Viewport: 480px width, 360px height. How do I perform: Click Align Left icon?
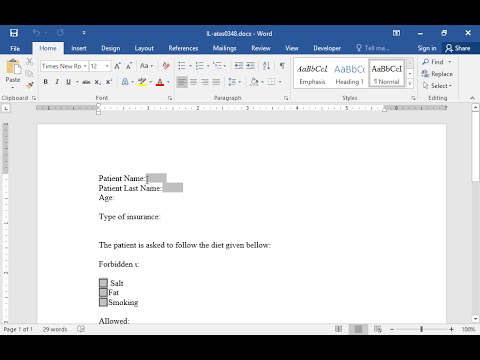(x=182, y=82)
